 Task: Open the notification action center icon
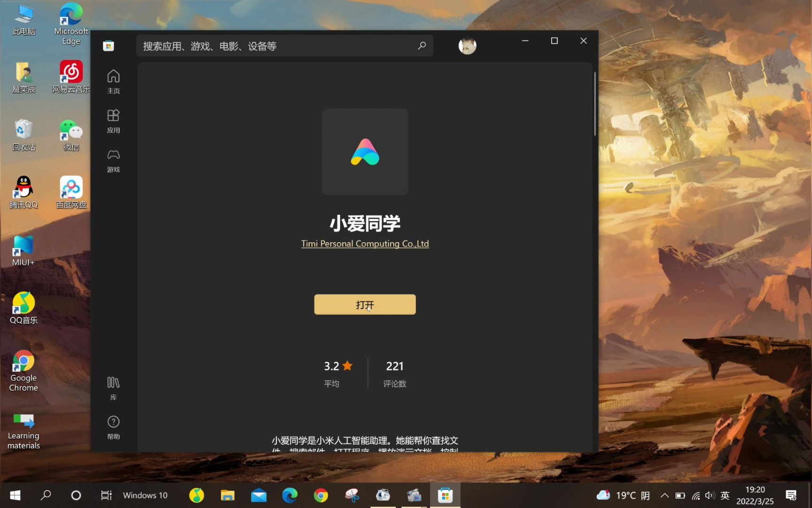(791, 495)
